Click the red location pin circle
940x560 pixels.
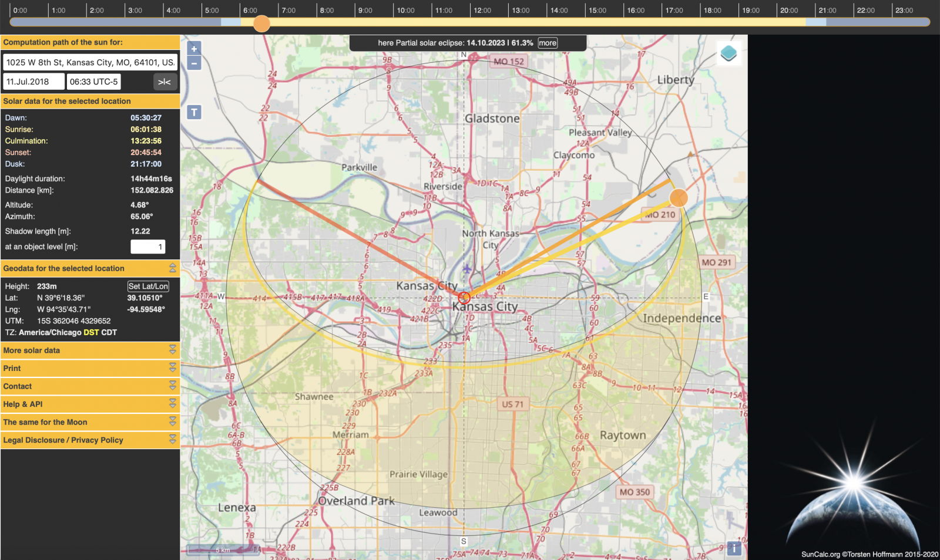(464, 298)
